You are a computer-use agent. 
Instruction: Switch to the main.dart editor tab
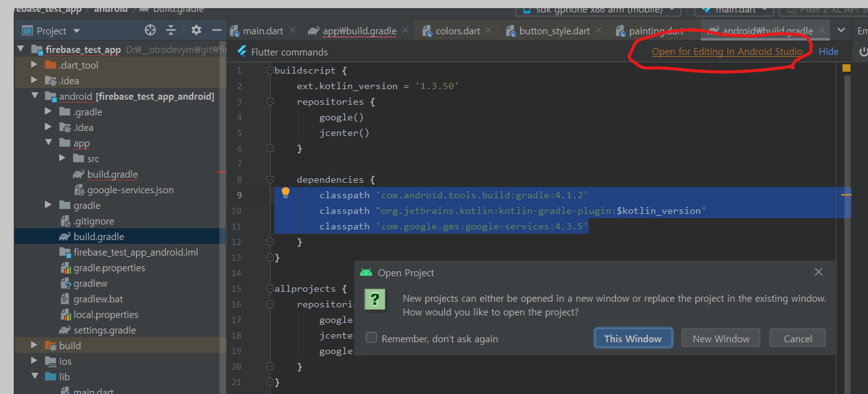point(263,31)
